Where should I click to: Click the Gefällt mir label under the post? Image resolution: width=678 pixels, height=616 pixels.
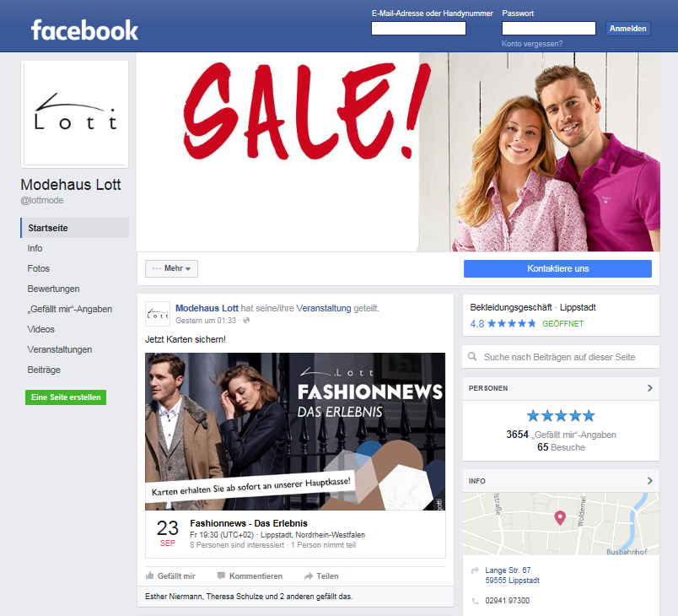click(x=176, y=576)
